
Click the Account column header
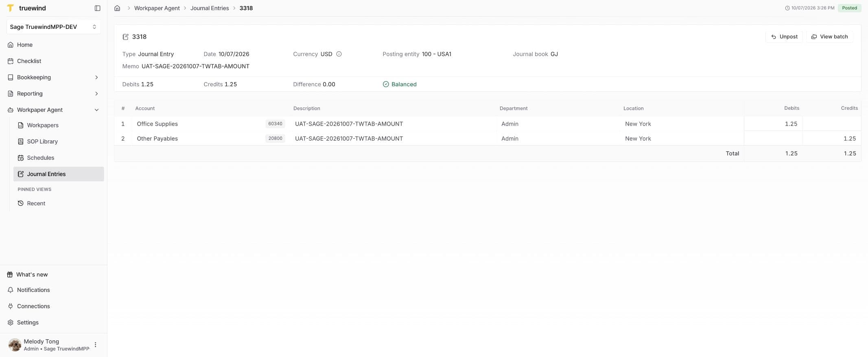[x=145, y=108]
